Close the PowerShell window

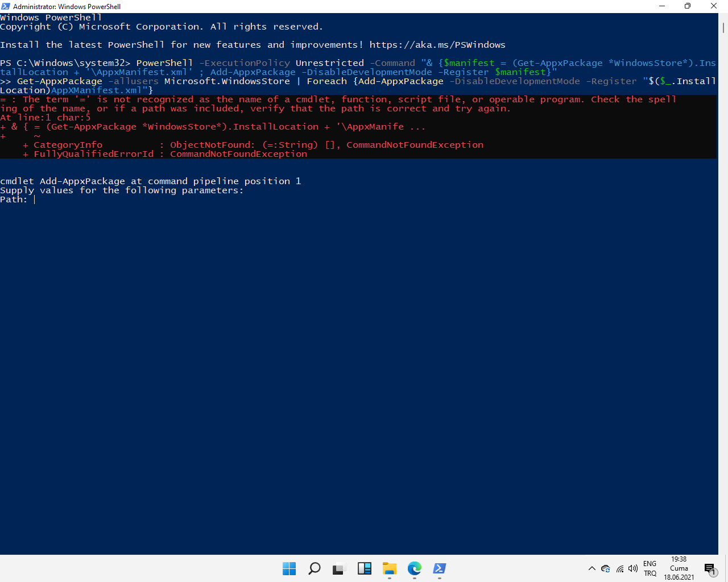point(714,6)
